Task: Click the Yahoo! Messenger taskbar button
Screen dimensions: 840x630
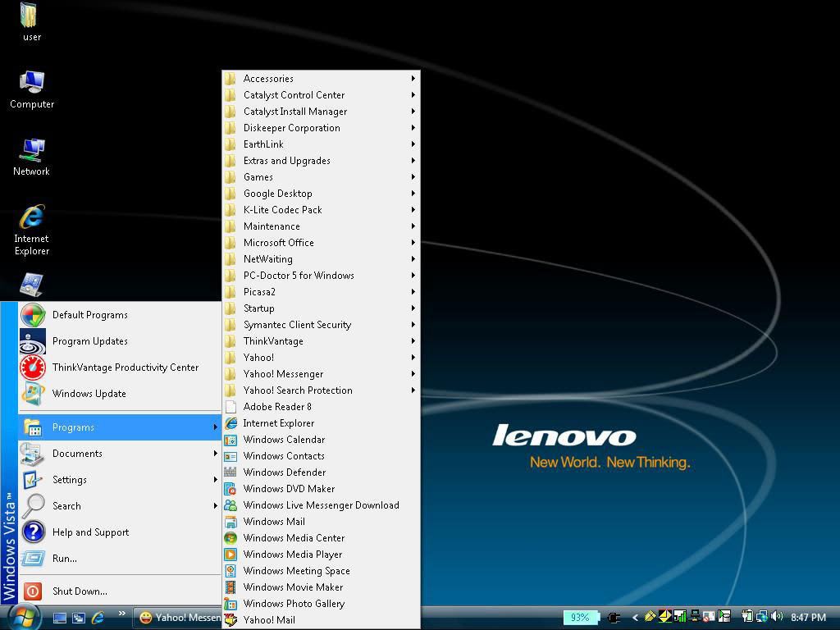Action: [179, 618]
